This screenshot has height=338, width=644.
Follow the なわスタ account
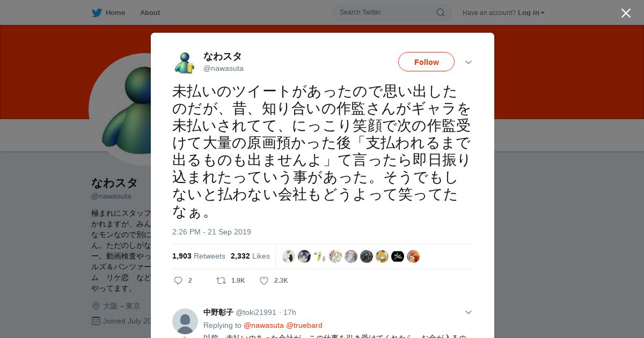point(426,62)
